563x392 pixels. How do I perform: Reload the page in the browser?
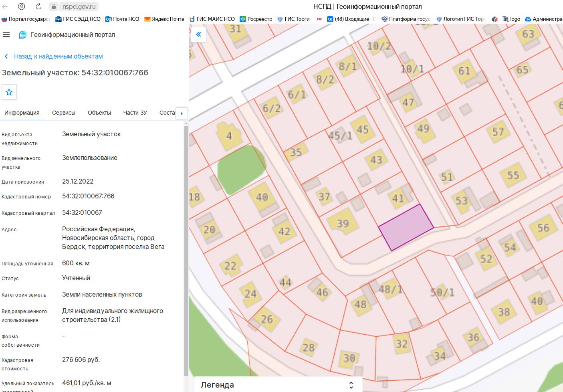tap(38, 6)
